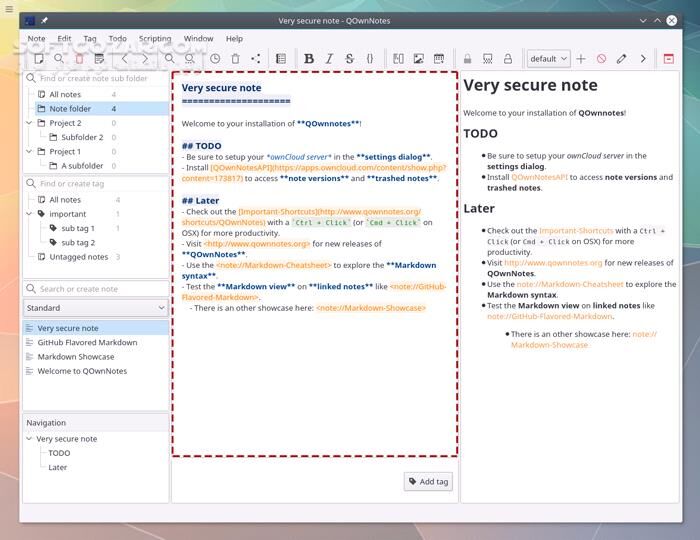Click the find or create tag field
The height and width of the screenshot is (540, 700).
[x=96, y=183]
